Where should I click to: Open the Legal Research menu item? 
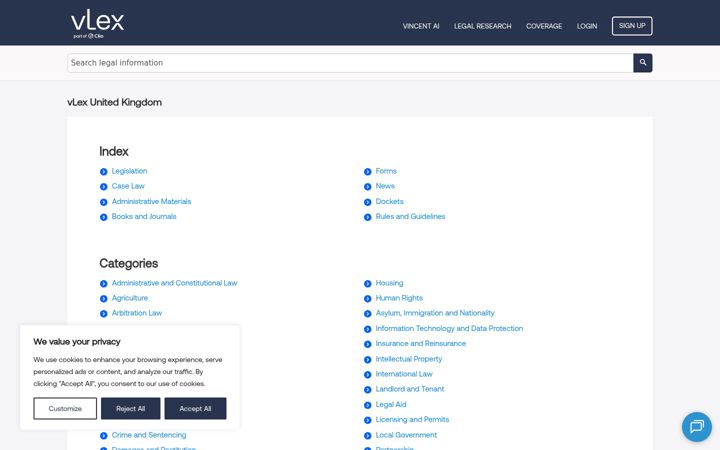pos(483,26)
